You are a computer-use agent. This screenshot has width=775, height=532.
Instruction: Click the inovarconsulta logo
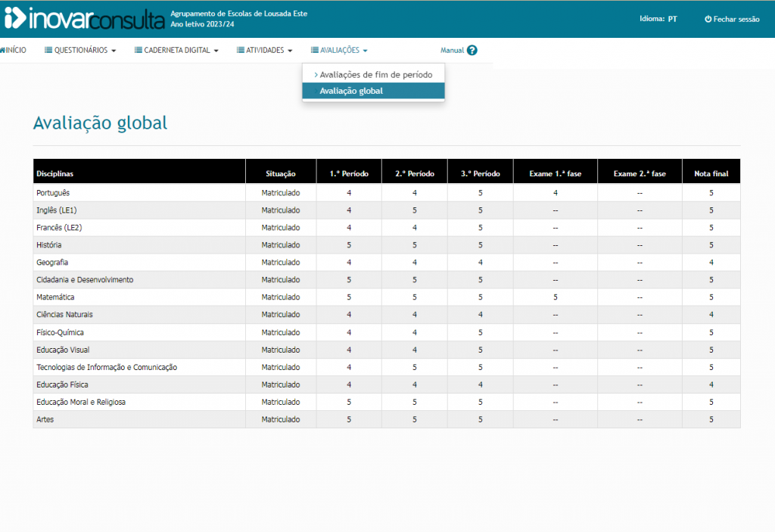(x=85, y=19)
